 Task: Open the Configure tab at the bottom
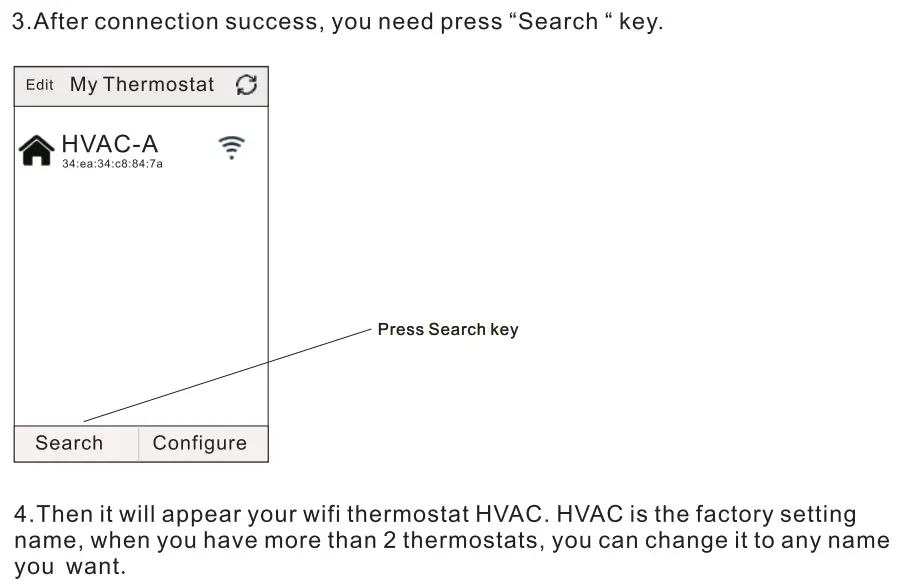[200, 443]
